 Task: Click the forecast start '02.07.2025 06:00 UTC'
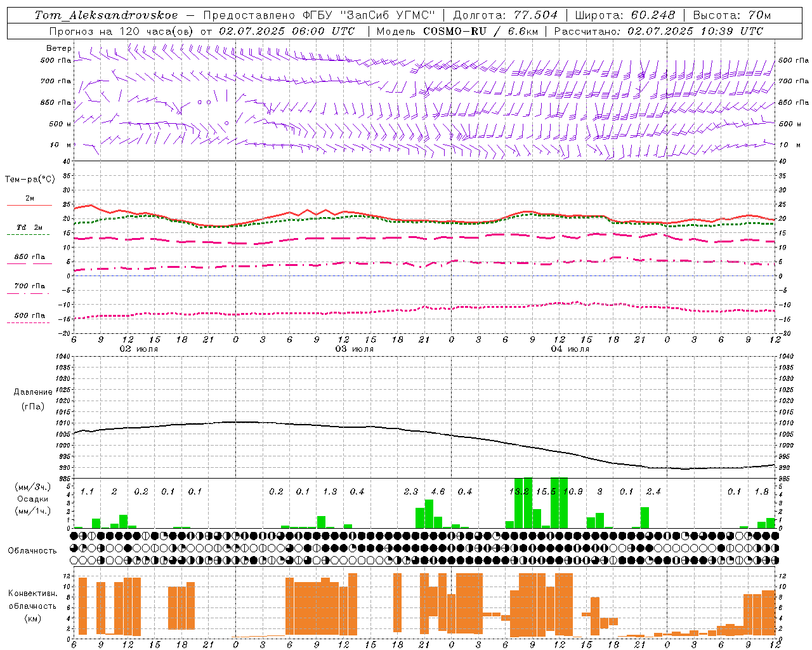[x=287, y=31]
